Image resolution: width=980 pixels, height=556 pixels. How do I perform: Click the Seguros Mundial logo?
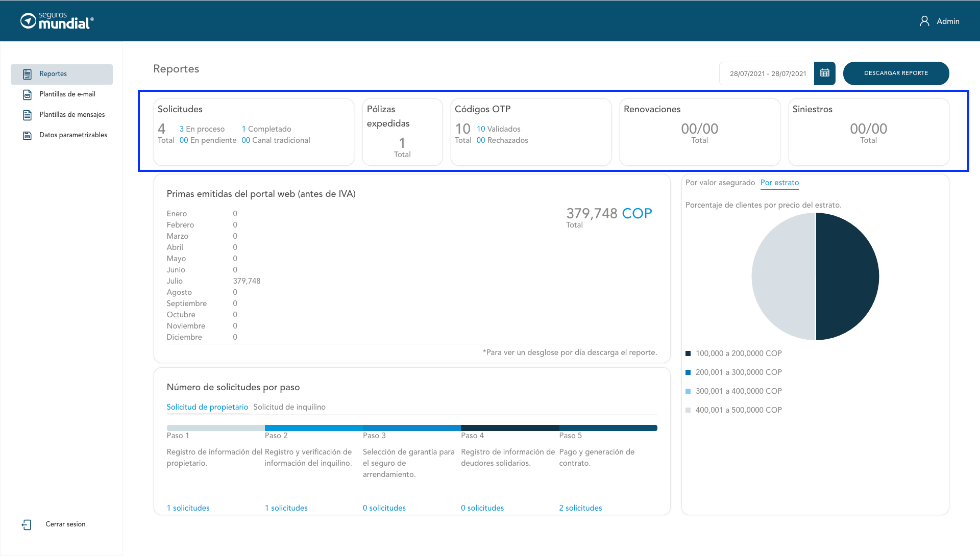click(57, 21)
